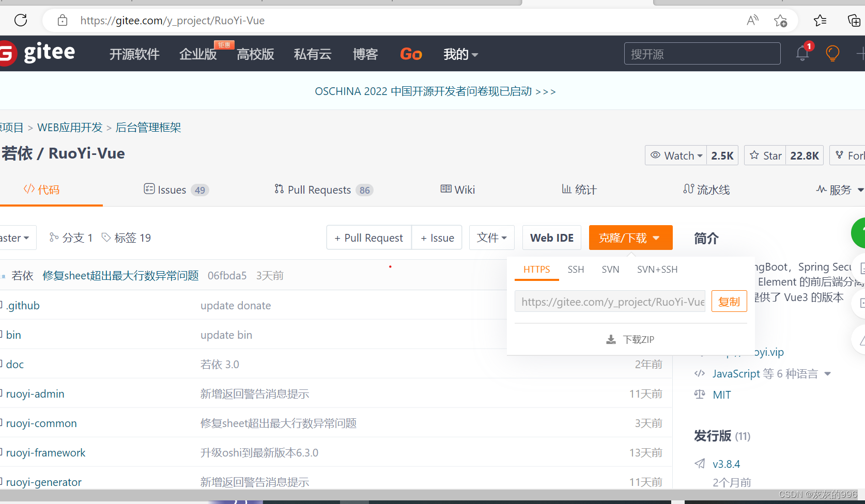Open 高校版 in the navigation bar
The height and width of the screenshot is (504, 865).
pyautogui.click(x=255, y=54)
